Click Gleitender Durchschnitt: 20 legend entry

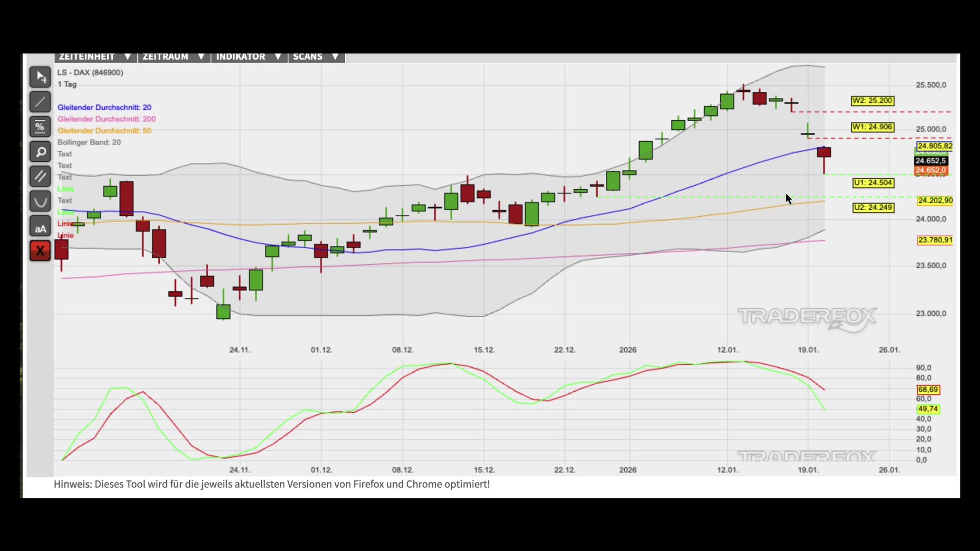pos(104,107)
